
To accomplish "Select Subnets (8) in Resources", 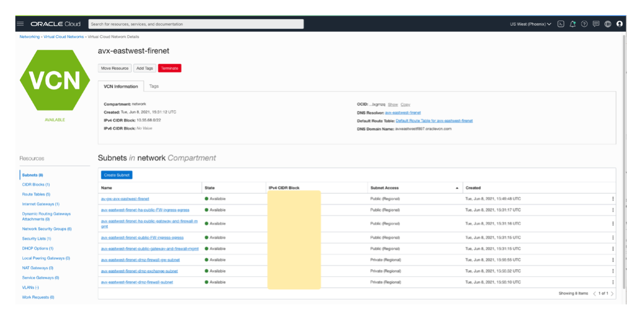I will (33, 175).
